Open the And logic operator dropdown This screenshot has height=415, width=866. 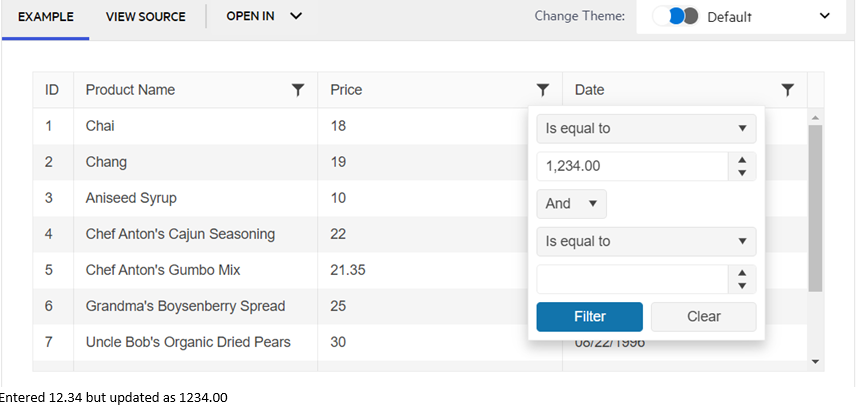571,204
